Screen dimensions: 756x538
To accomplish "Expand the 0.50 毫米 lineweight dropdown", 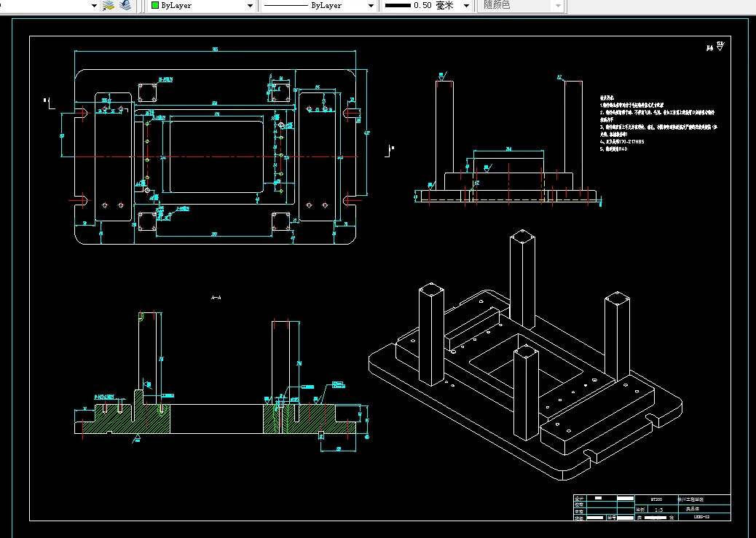I will pos(466,6).
